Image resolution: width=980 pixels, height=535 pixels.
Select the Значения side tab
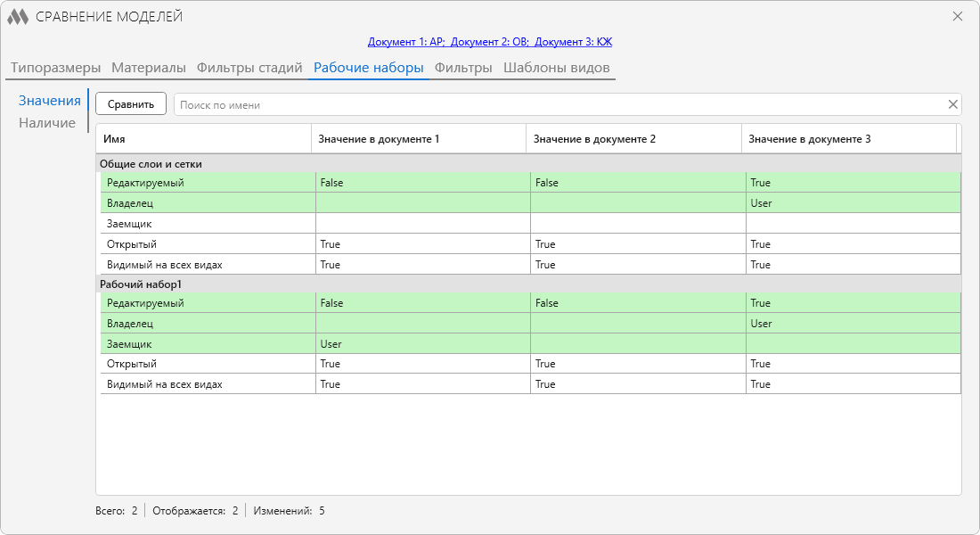(x=49, y=101)
